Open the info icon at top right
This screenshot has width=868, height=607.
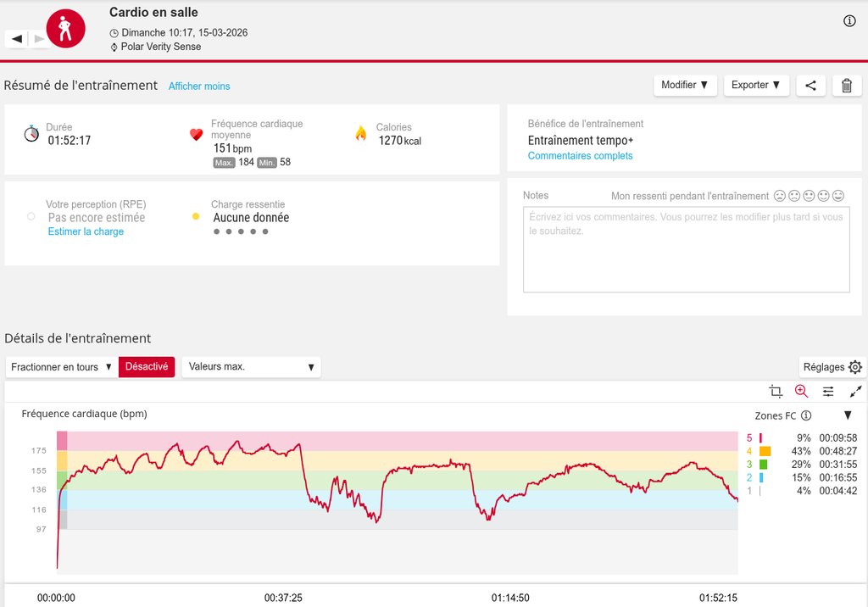pos(849,21)
